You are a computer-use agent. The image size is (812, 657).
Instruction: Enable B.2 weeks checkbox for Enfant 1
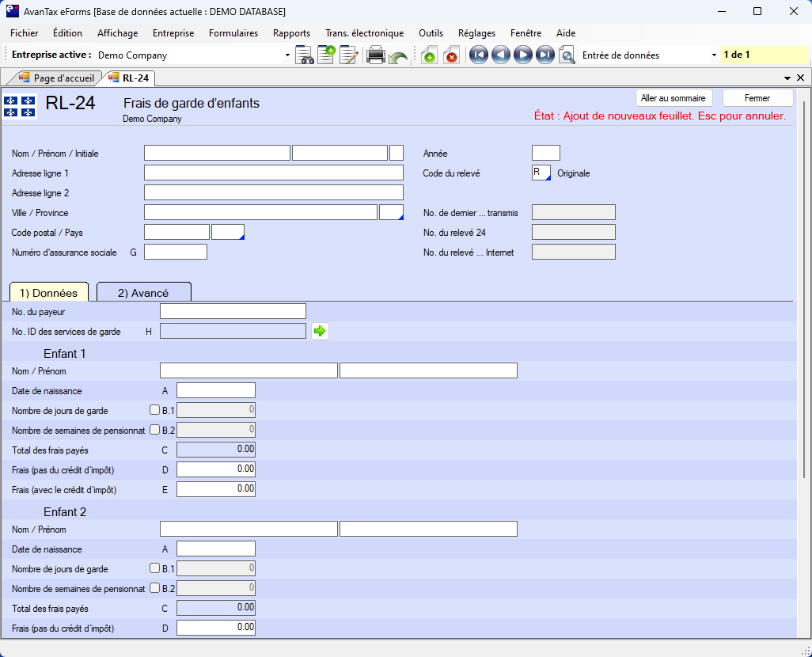154,430
